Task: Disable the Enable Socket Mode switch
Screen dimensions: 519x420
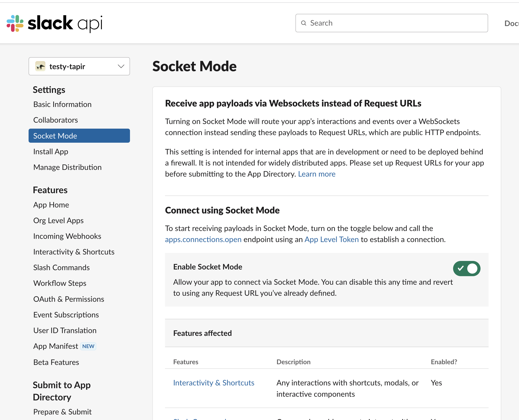Action: coord(466,268)
